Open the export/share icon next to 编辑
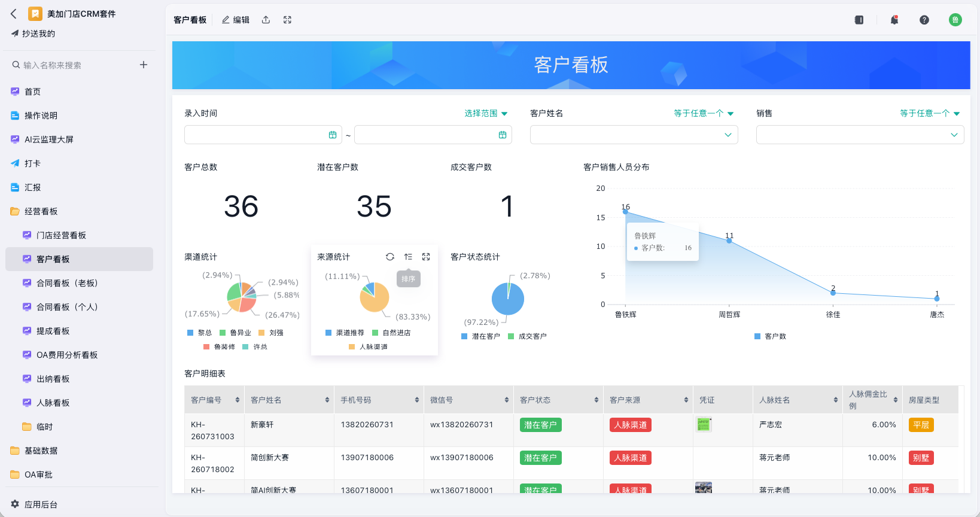Viewport: 980px width, 517px height. tap(266, 20)
